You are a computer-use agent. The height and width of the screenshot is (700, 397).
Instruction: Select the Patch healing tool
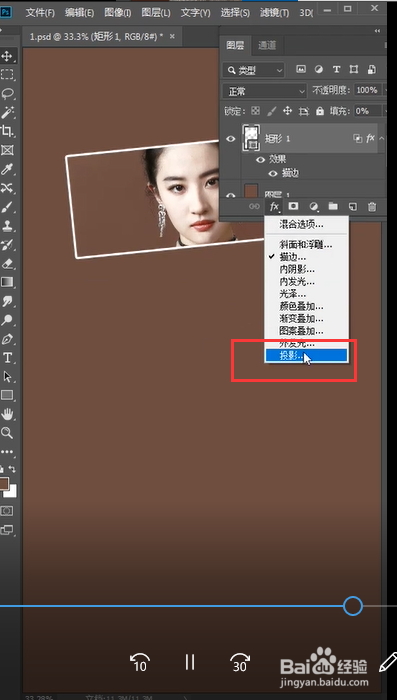click(x=7, y=188)
